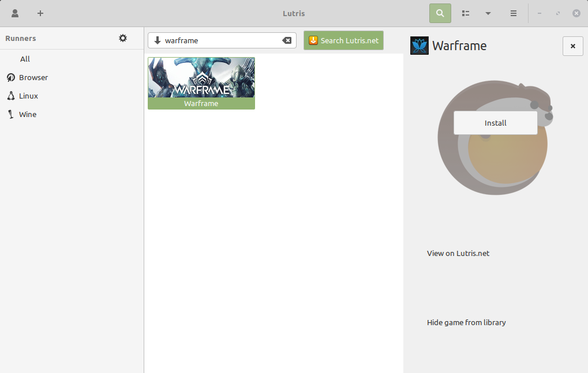Open View on Lutris.net link
The image size is (588, 373).
(458, 254)
